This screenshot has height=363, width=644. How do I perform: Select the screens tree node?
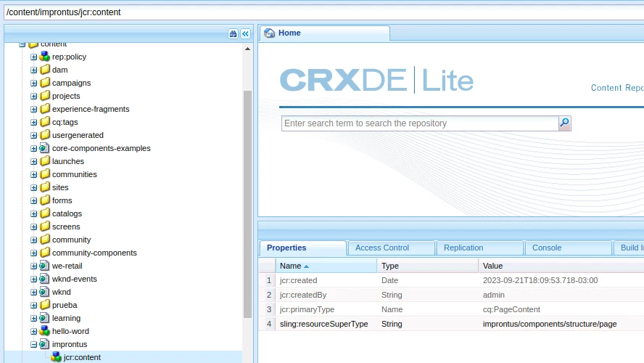click(x=66, y=227)
